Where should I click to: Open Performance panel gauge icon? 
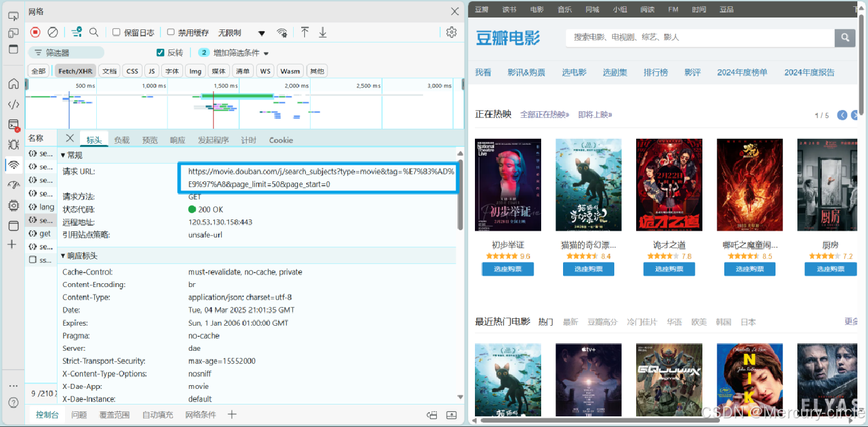(x=13, y=185)
